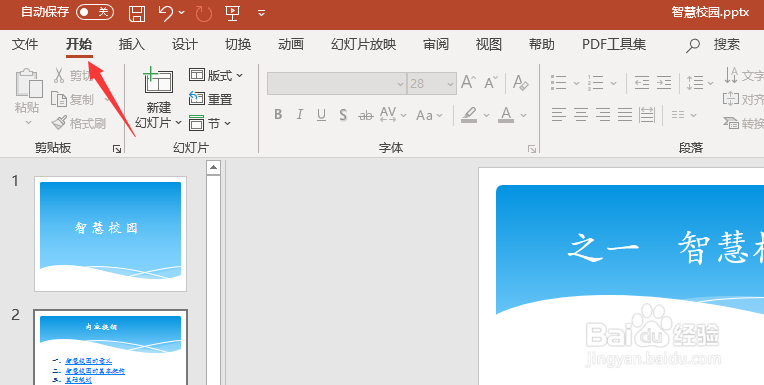Click the 粘贴 paste icon

28,83
